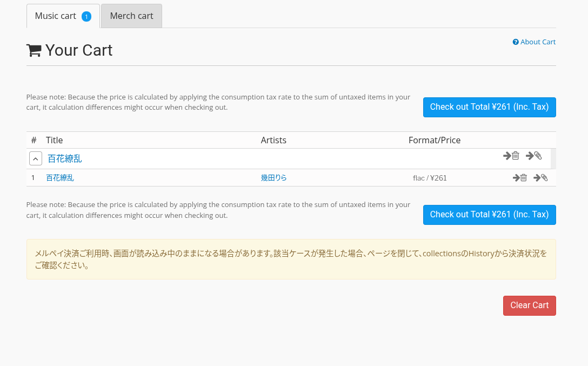
Task: Collapse the 百花繚乱 album row
Action: click(x=35, y=159)
